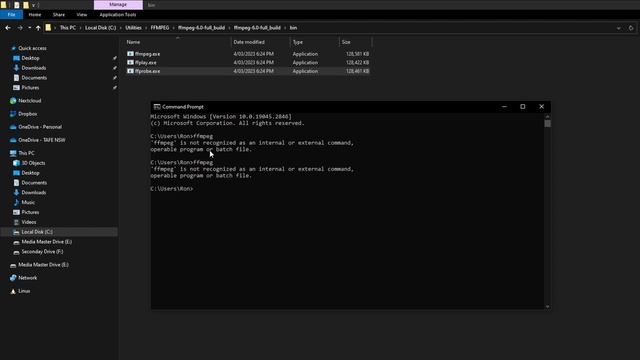The image size is (640, 360).
Task: Open OneDrive - TAFE NSW cloud icon
Action: coord(13,140)
